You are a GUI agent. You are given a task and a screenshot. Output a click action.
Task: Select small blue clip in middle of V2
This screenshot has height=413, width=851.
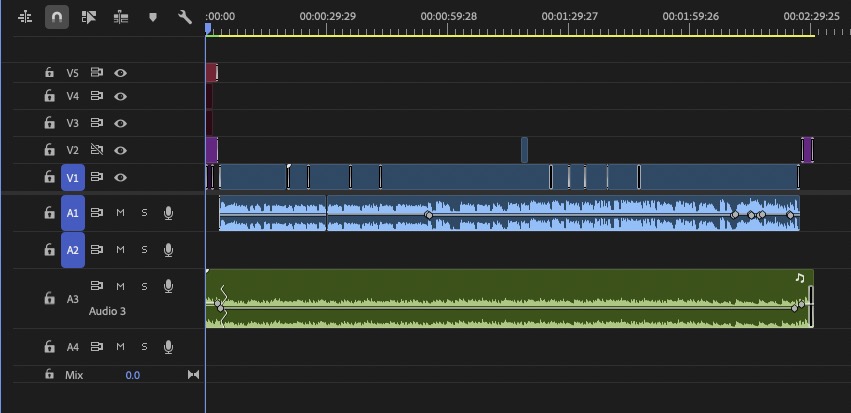[x=524, y=150]
